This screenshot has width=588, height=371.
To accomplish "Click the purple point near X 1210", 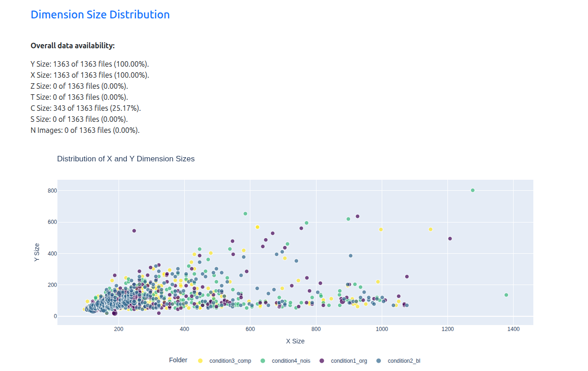I will coord(450,239).
